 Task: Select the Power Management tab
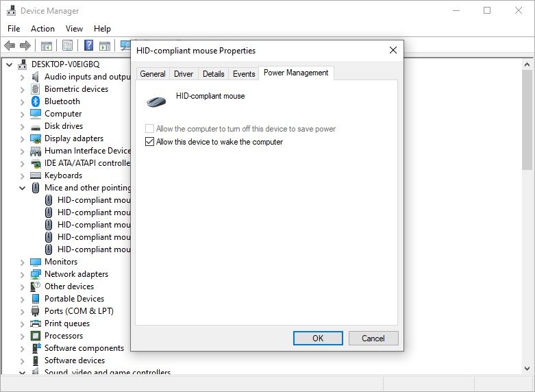click(x=296, y=73)
